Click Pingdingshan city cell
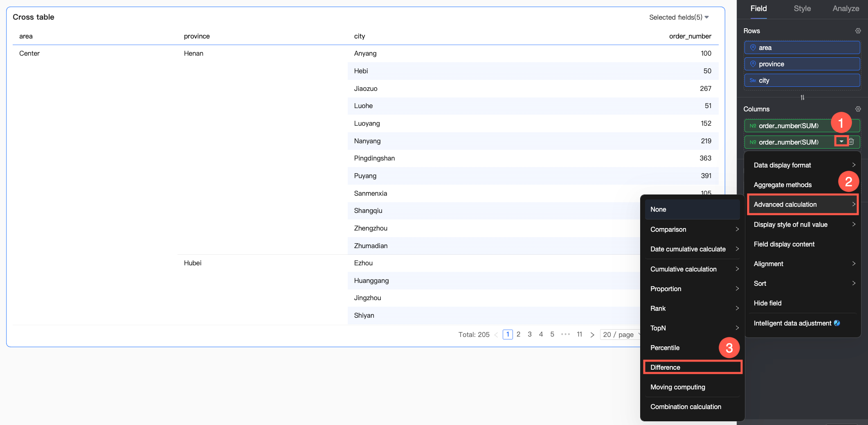The width and height of the screenshot is (868, 425). click(x=374, y=158)
